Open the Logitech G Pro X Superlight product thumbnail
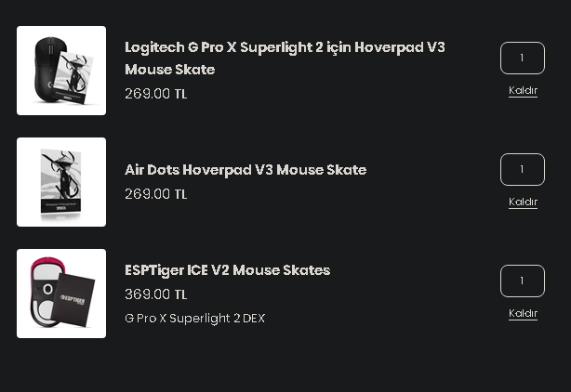571x392 pixels. [x=61, y=71]
